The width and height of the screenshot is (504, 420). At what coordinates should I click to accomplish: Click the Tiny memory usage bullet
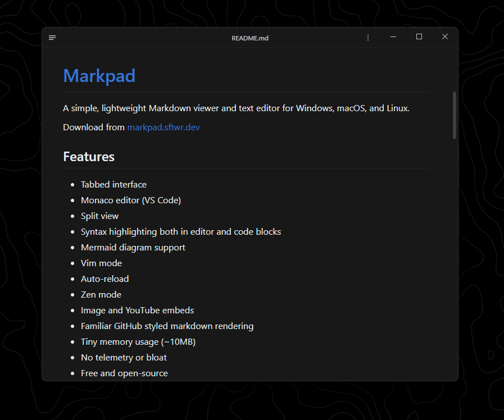tap(138, 341)
